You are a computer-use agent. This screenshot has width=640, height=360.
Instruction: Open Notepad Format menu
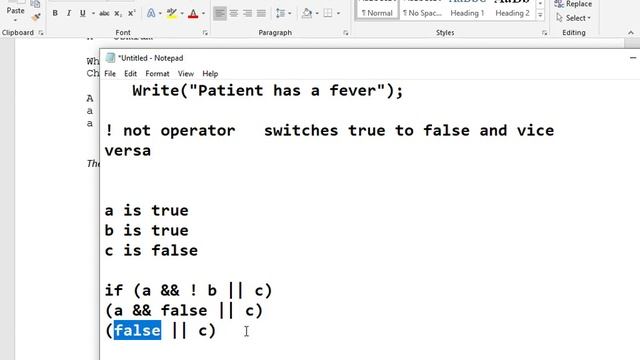click(x=157, y=73)
